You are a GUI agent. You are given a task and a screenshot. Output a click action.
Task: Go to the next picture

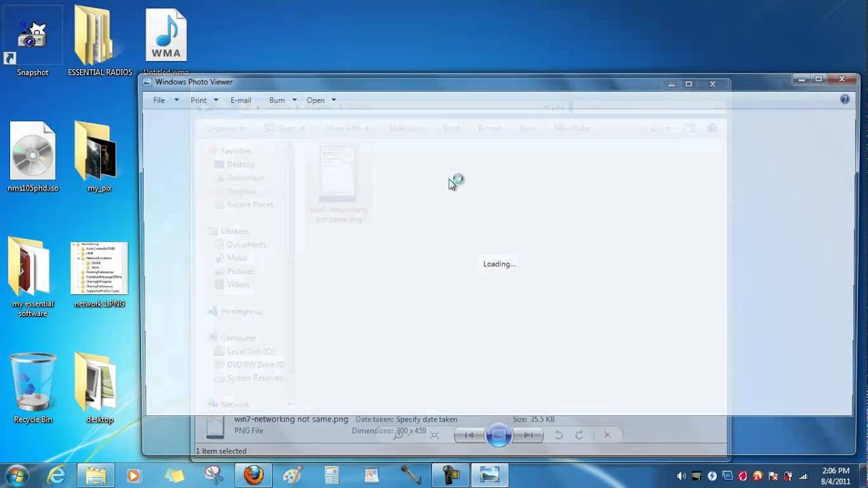[x=529, y=435]
